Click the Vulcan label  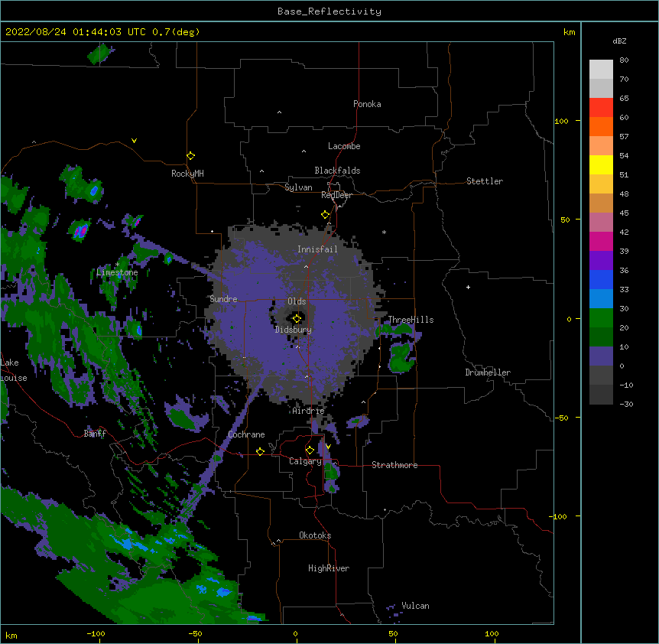415,607
